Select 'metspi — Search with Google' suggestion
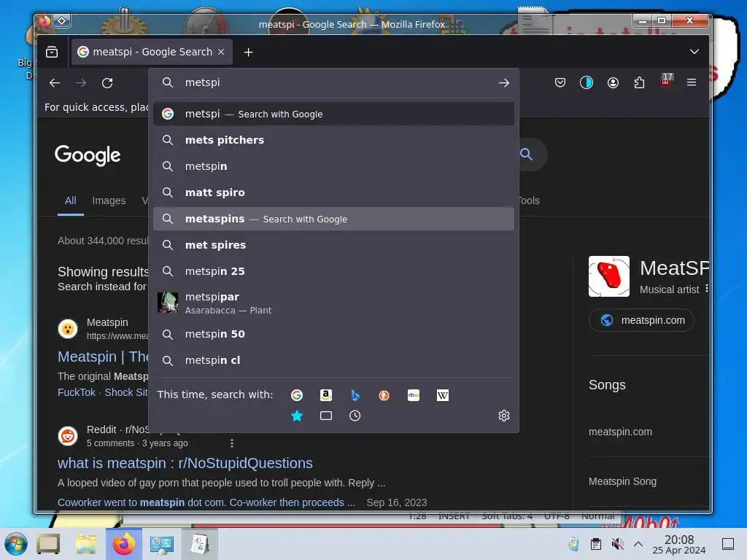Viewport: 747px width, 560px height. 333,114
